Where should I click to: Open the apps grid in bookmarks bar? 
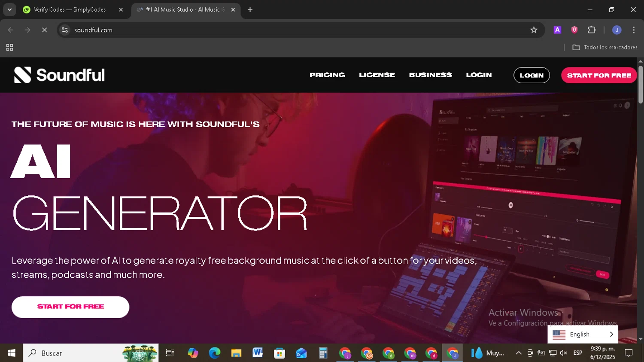tap(9, 48)
